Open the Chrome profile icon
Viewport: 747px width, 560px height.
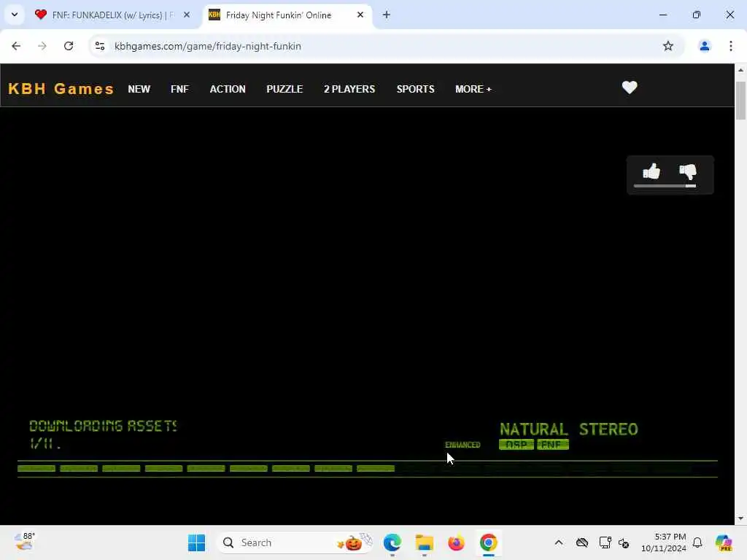[x=704, y=46]
